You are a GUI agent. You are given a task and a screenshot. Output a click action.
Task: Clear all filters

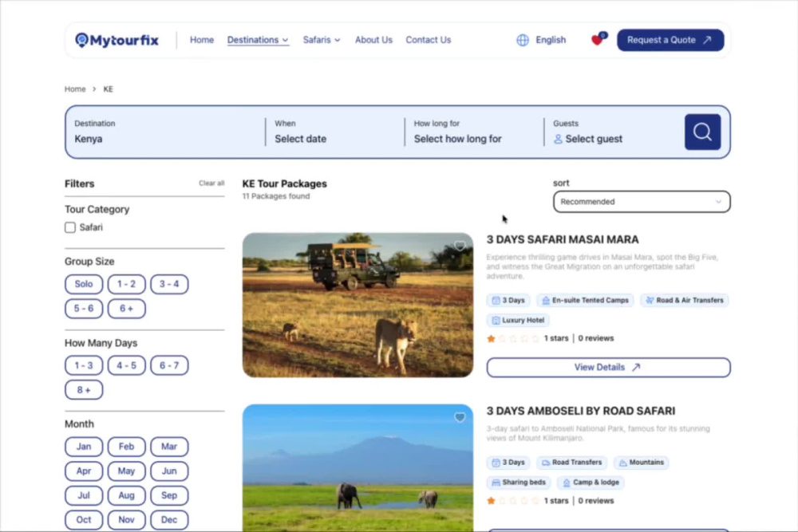click(211, 183)
